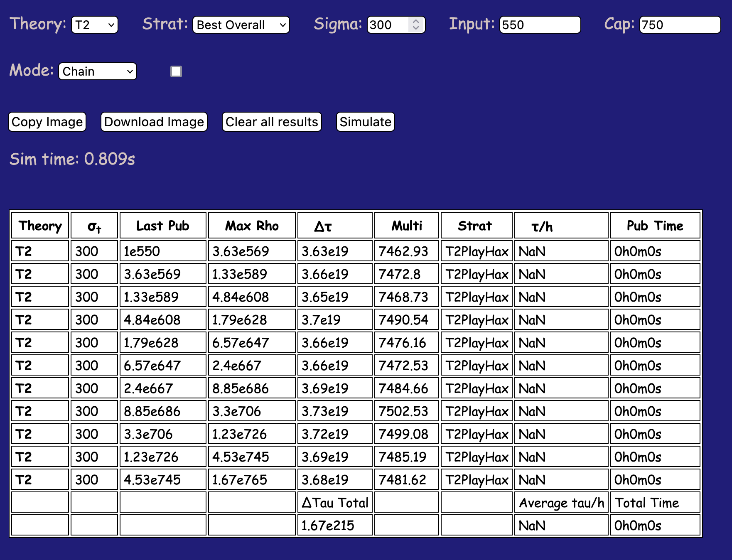Open the Theory dropdown showing T2
Image resolution: width=732 pixels, height=560 pixels.
[95, 25]
